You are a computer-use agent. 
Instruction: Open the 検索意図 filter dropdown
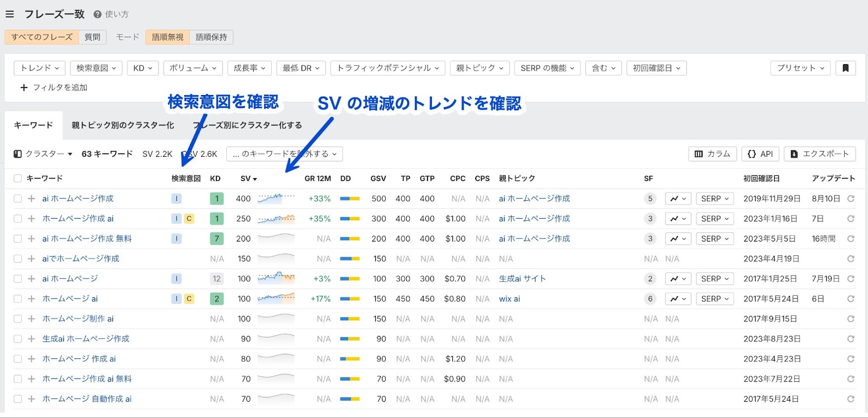point(96,68)
